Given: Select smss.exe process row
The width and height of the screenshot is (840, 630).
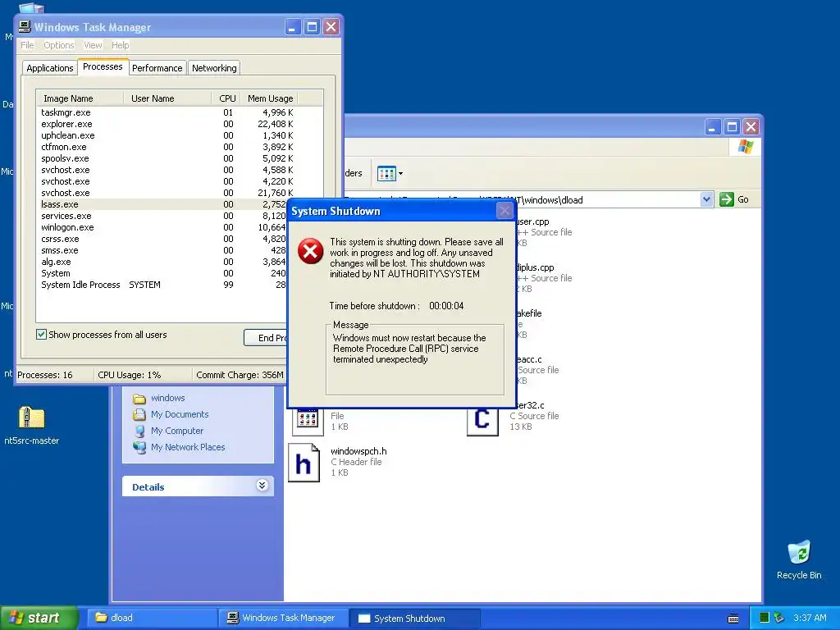Looking at the screenshot, I should (x=162, y=250).
